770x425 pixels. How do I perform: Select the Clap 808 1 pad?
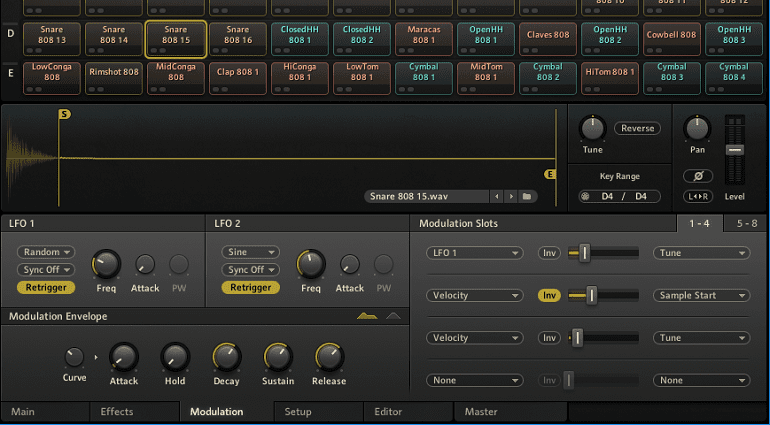pos(238,78)
